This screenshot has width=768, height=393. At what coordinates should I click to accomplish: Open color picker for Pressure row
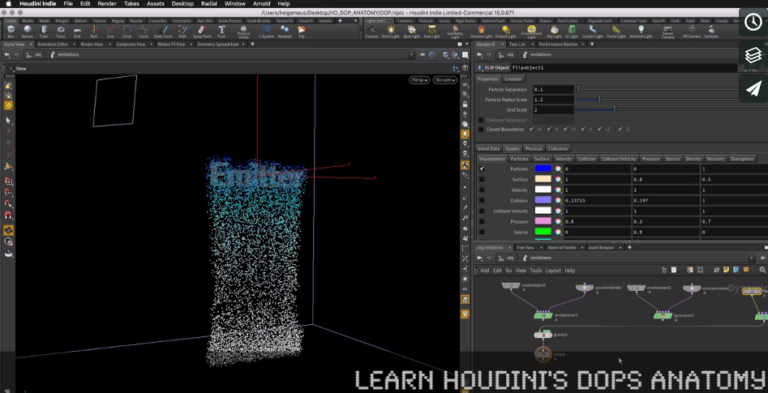pyautogui.click(x=557, y=221)
